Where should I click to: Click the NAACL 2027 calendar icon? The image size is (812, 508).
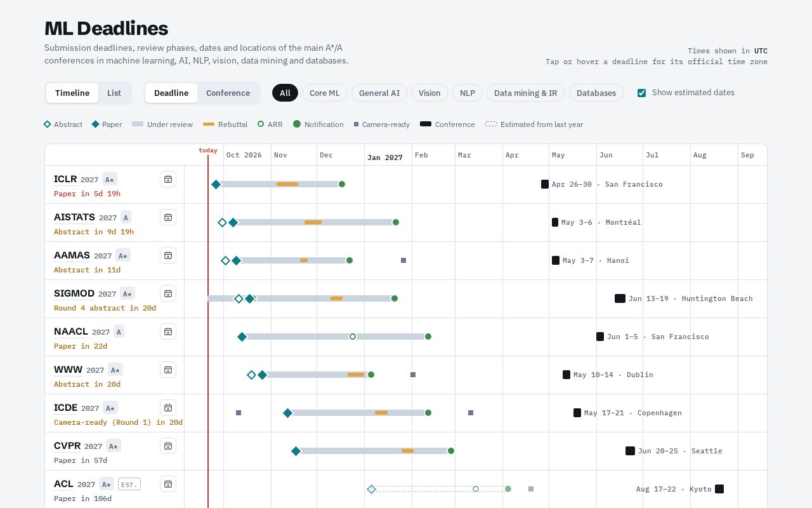(168, 331)
